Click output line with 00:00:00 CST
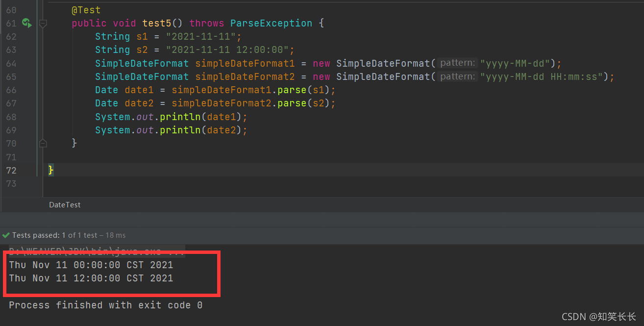 pyautogui.click(x=91, y=265)
